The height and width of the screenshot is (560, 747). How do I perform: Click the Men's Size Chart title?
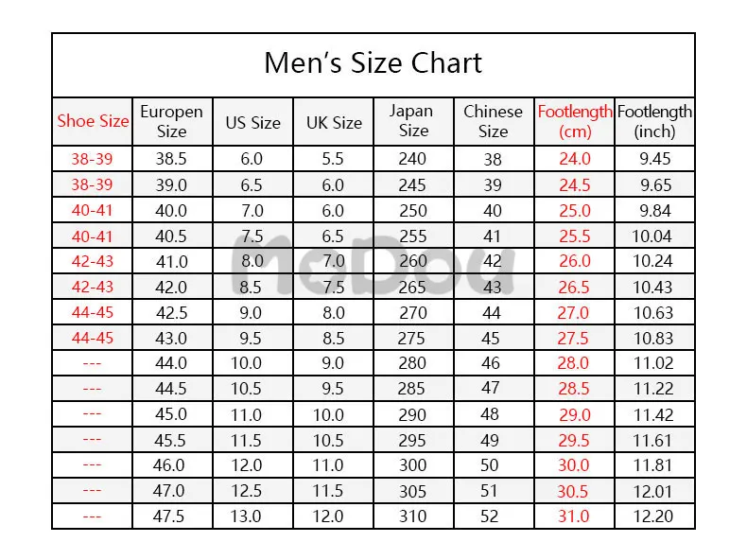[373, 63]
